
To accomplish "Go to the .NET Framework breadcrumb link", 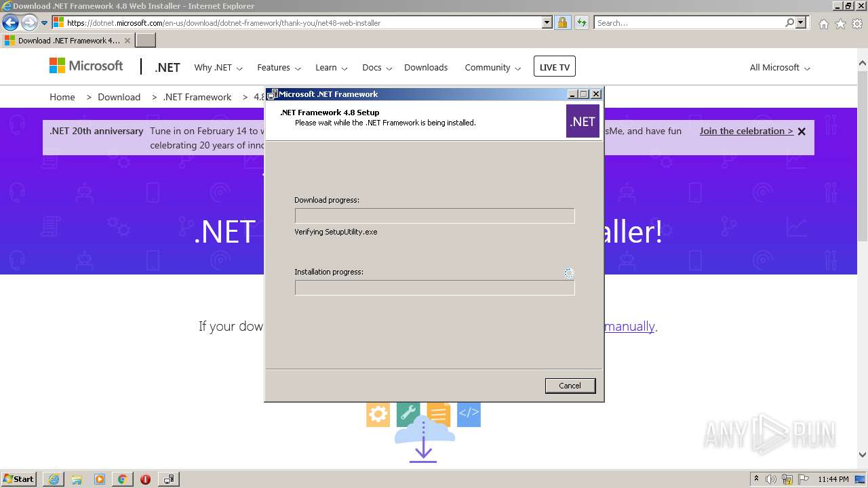I will (x=197, y=97).
